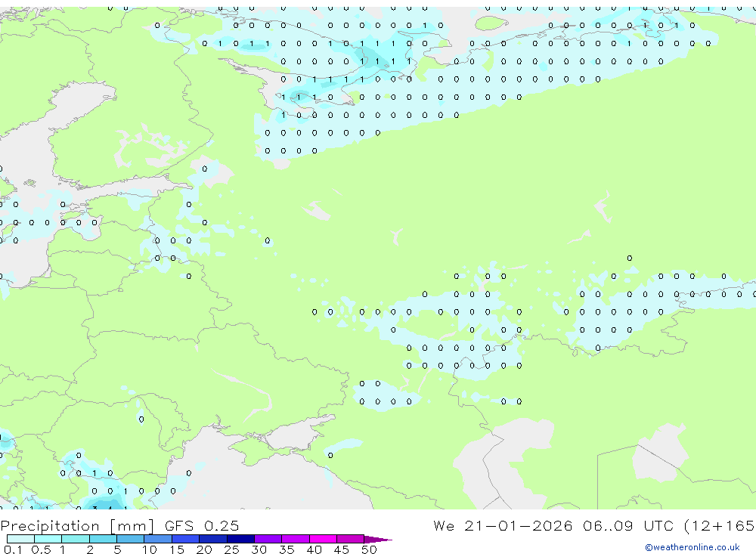This screenshot has height=554, width=756.
Task: Click the 40 legend scale label
Action: coord(314,549)
